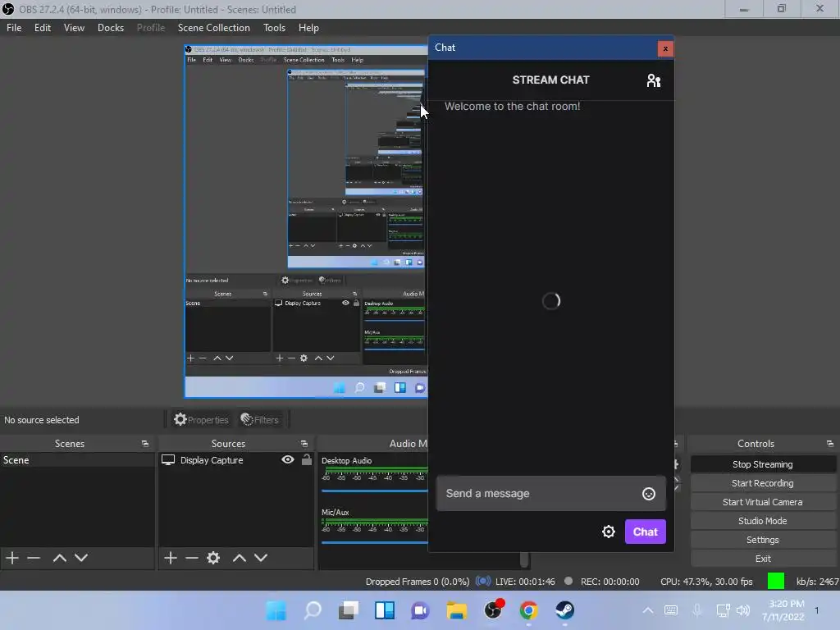Pop out the Sources dock

tap(304, 444)
